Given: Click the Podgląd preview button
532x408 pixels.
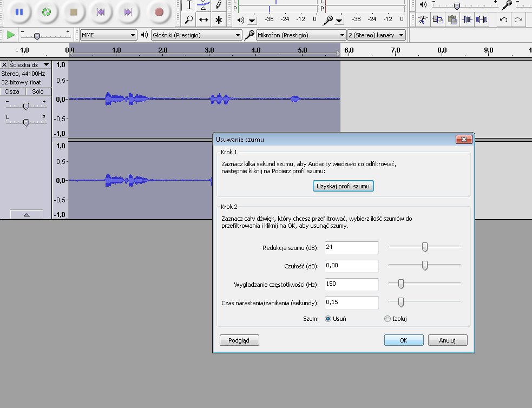Looking at the screenshot, I should [x=239, y=340].
